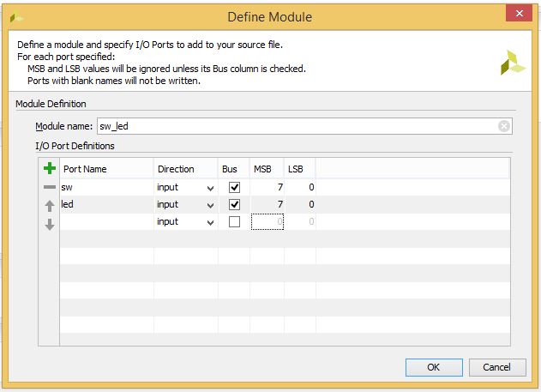This screenshot has height=392, width=541.
Task: Select the led port name cell
Action: pos(106,205)
